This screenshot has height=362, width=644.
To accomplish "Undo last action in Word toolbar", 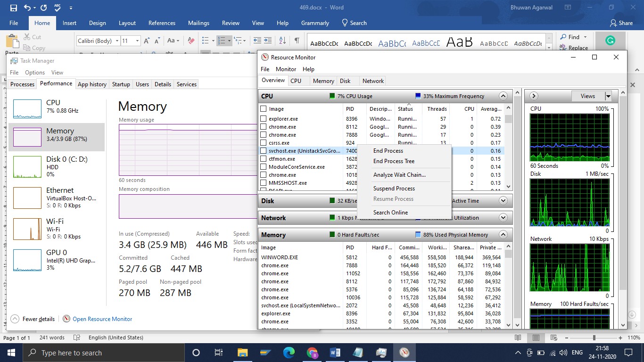I will click(x=27, y=8).
